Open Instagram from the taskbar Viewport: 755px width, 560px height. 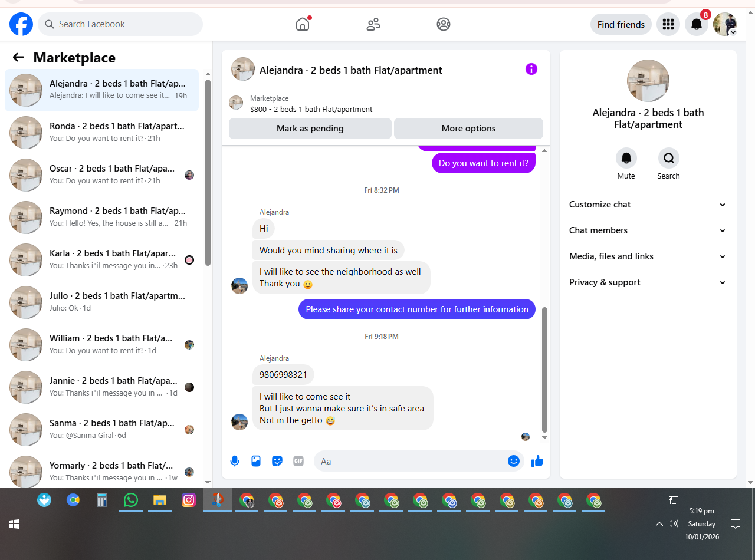[189, 500]
